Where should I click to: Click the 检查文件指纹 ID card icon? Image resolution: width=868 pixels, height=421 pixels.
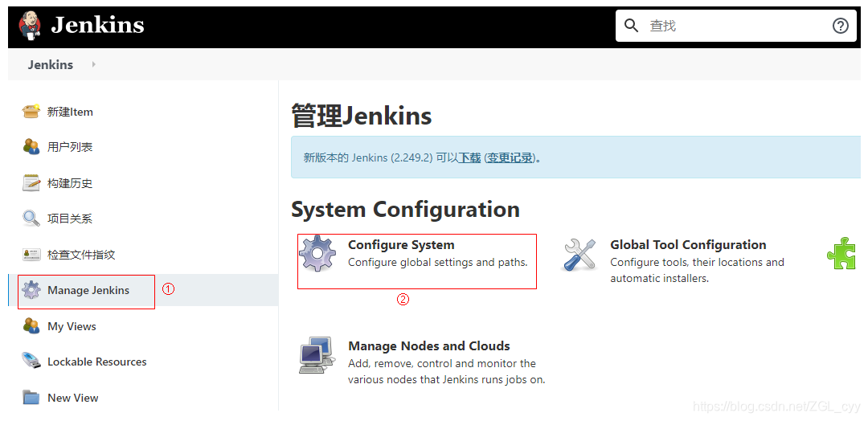31,255
